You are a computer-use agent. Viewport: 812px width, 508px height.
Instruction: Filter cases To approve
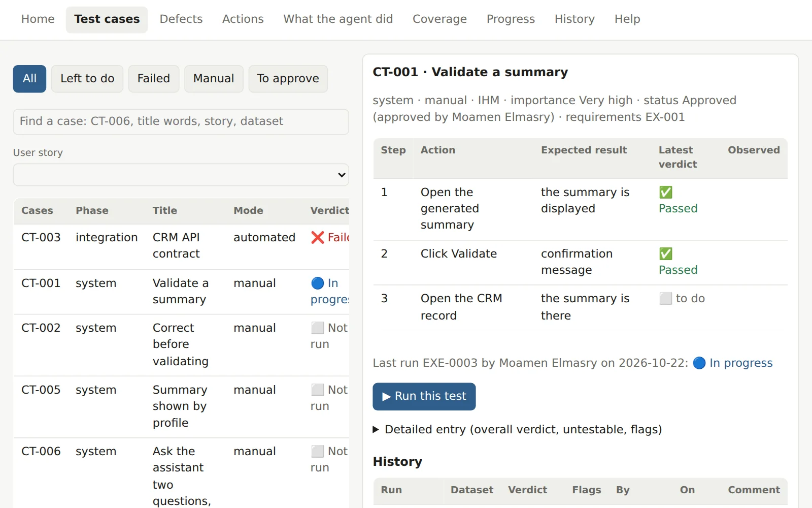[288, 79]
